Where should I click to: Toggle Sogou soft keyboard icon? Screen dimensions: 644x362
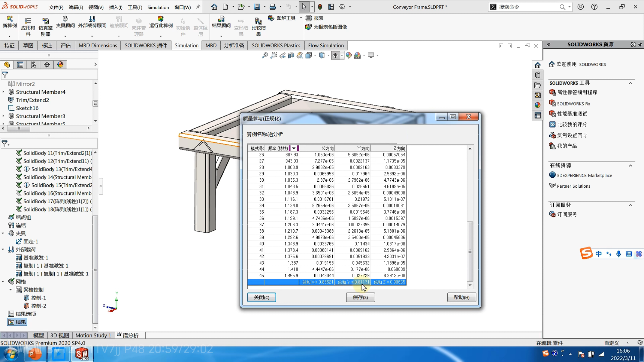[x=629, y=254]
